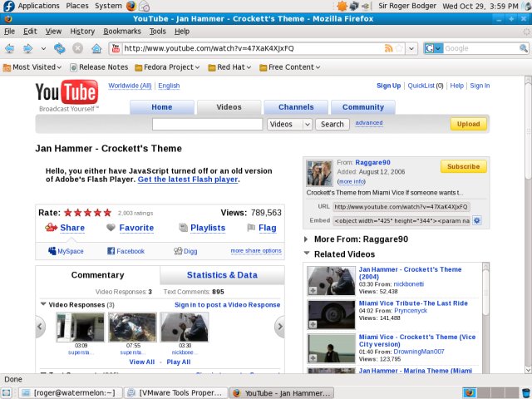Click the trash icon in the bottom panel

point(526,392)
